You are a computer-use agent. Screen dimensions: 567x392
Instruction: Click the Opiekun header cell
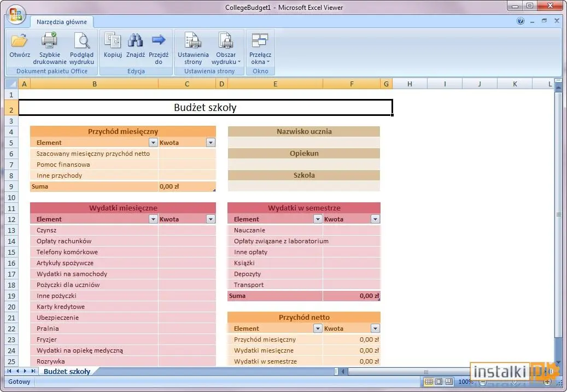tap(304, 153)
